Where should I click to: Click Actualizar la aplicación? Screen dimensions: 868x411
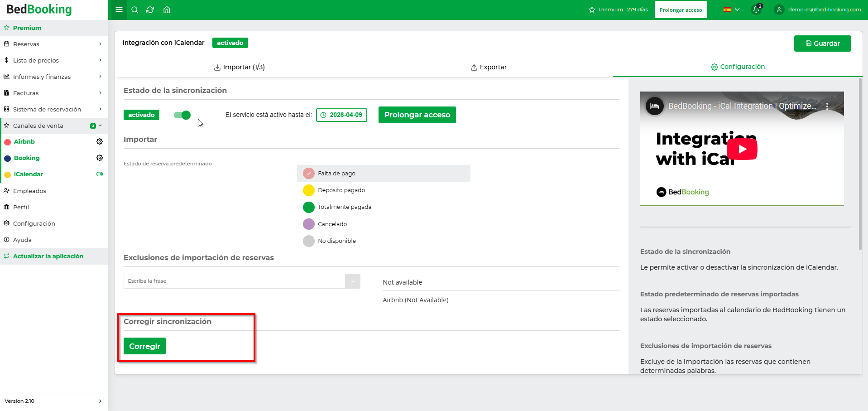click(x=54, y=256)
